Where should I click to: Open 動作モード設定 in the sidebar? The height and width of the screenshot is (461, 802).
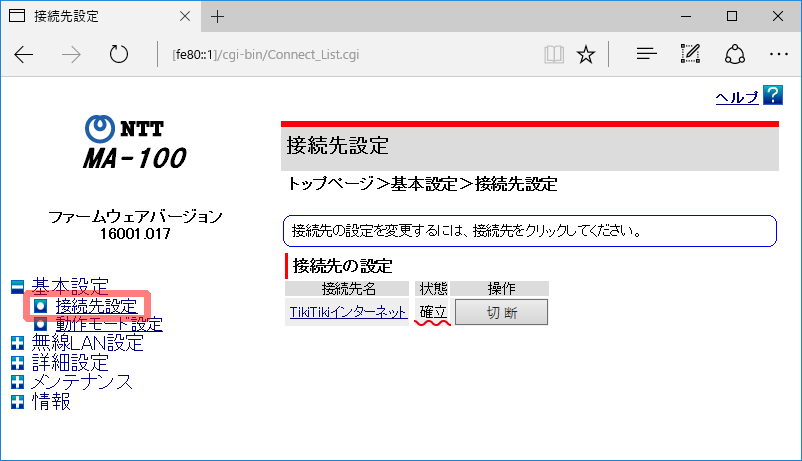109,324
